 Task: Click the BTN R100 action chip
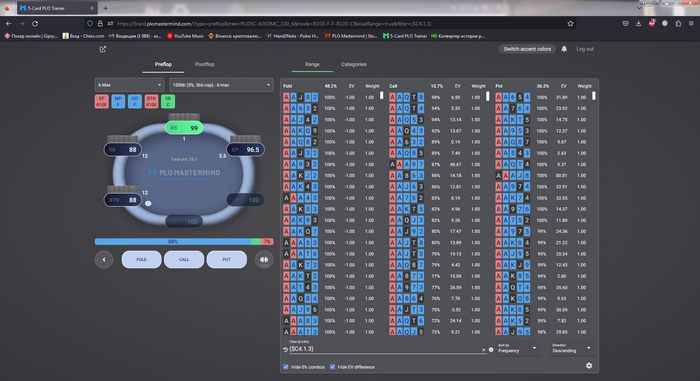[151, 101]
